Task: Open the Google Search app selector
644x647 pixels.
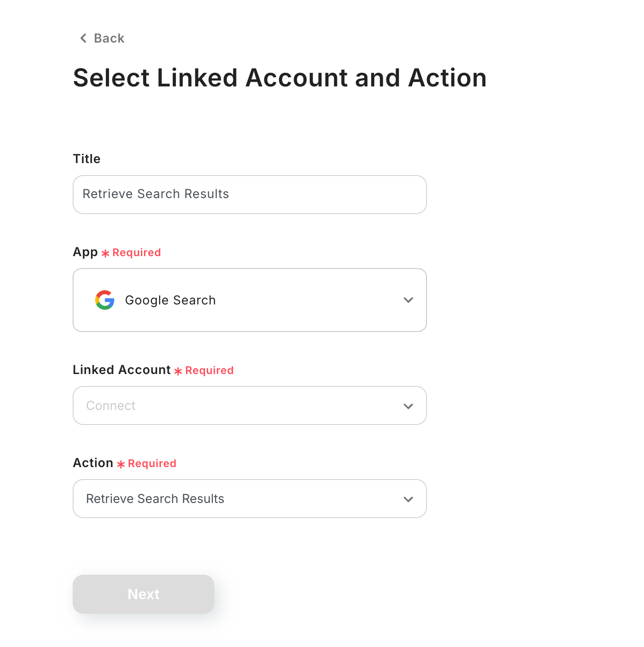Action: pos(250,300)
